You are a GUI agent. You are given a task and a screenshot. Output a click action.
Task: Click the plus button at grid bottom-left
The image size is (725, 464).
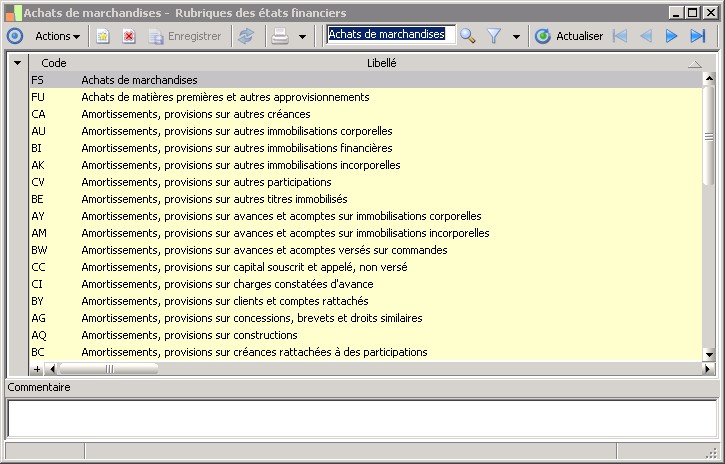[x=37, y=369]
